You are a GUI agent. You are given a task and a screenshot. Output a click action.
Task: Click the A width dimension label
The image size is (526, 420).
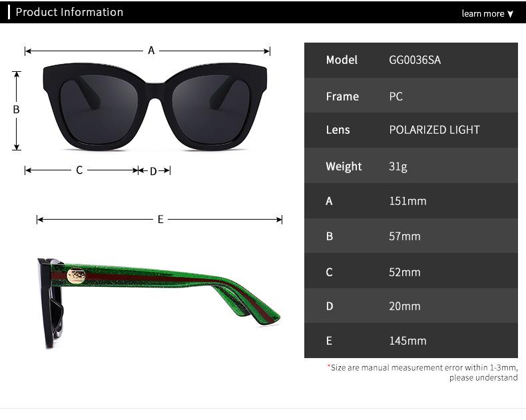point(151,51)
